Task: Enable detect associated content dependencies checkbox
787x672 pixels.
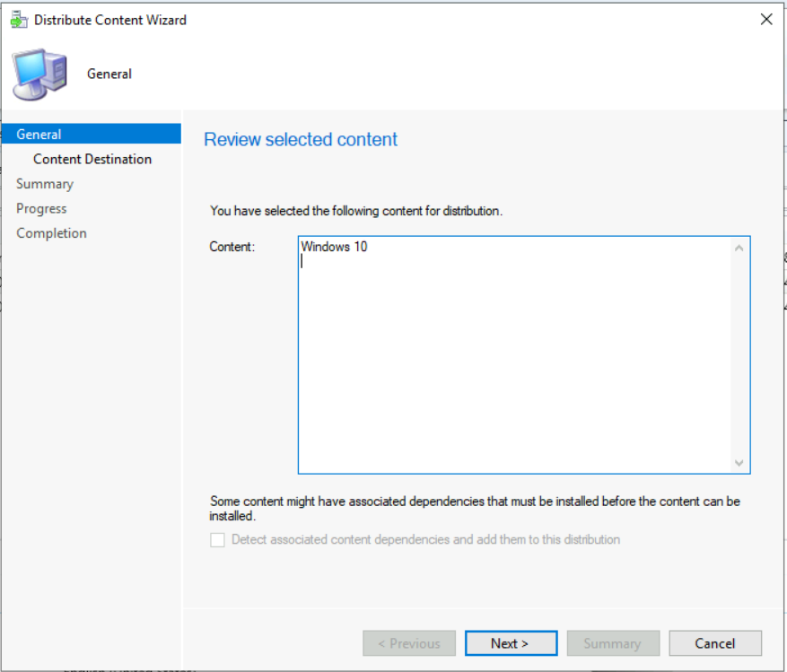Action: click(217, 540)
